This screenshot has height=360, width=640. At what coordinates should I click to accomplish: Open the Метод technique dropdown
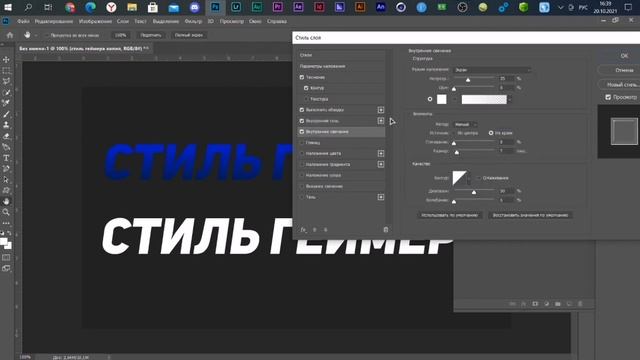tap(465, 124)
